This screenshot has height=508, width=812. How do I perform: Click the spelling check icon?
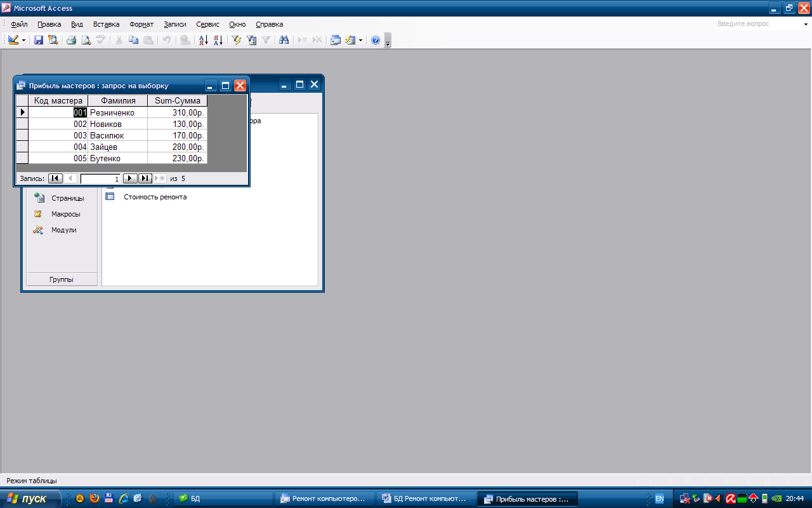click(x=101, y=40)
